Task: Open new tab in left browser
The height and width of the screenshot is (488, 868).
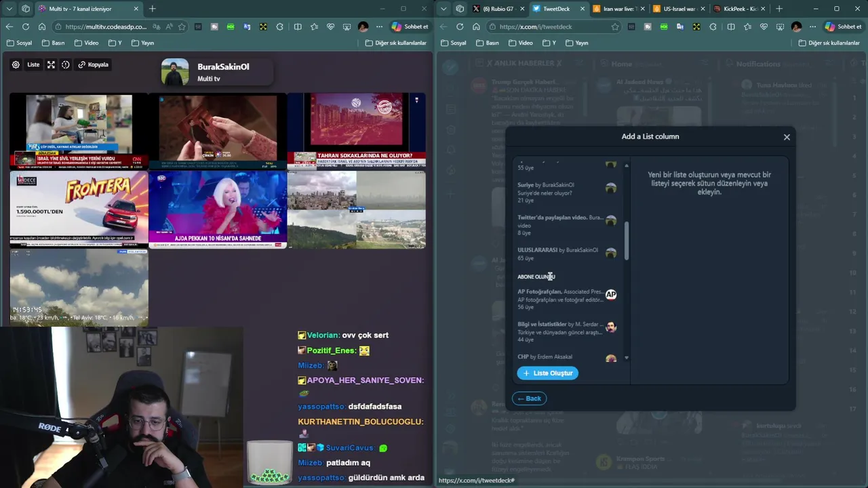Action: 152,9
